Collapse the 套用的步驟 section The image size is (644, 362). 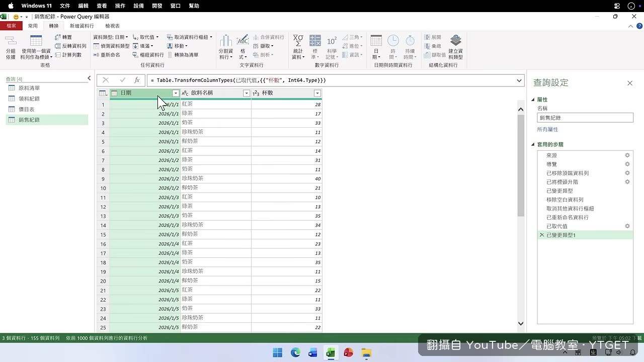[534, 144]
